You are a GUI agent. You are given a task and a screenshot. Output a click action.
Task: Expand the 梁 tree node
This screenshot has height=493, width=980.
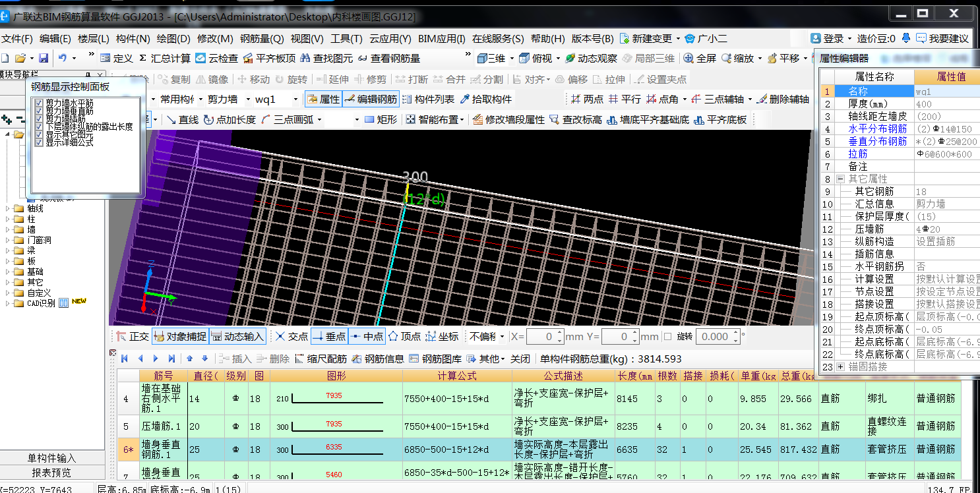(8, 250)
